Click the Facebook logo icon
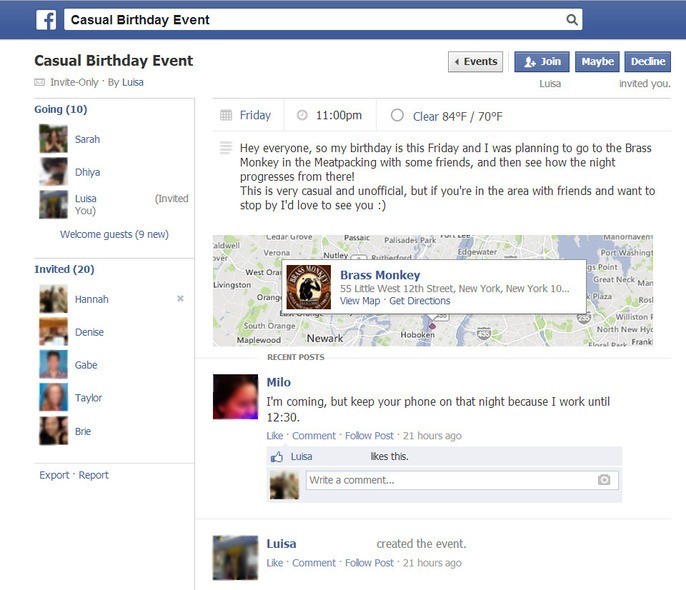 pos(46,20)
